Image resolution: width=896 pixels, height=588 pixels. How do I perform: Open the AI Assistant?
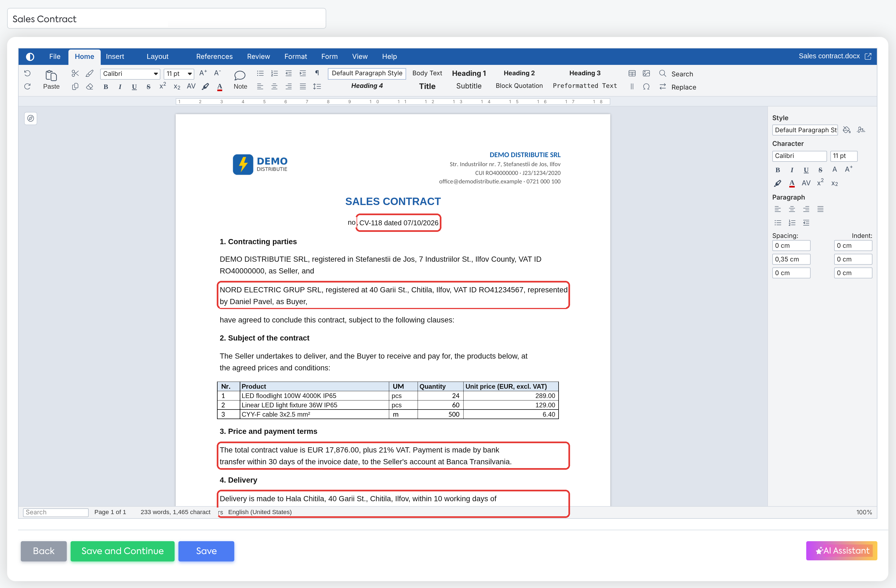(x=842, y=551)
